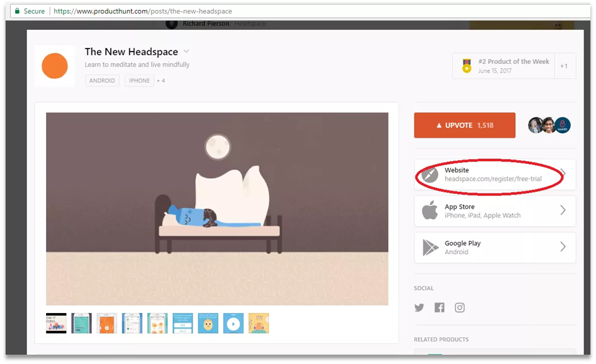Open the Twitter social link icon
This screenshot has width=596, height=364.
click(419, 307)
